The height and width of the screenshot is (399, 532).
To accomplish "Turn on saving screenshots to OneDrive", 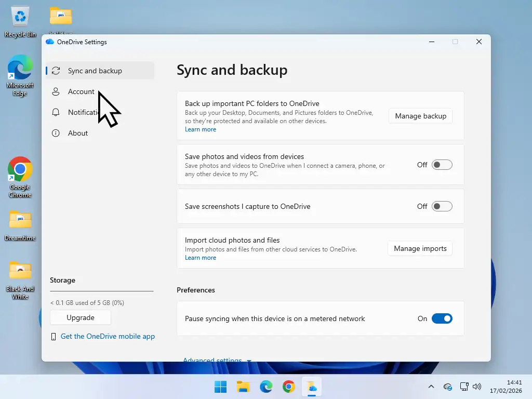I will click(x=442, y=206).
